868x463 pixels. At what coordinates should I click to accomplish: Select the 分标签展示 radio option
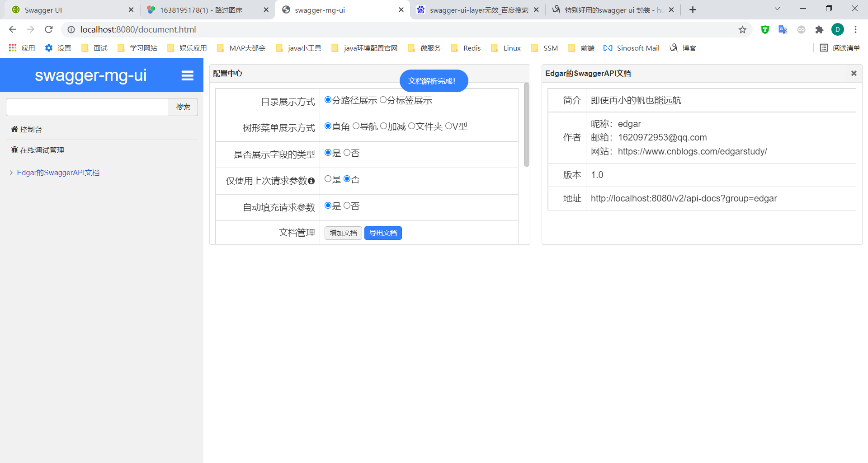(383, 100)
